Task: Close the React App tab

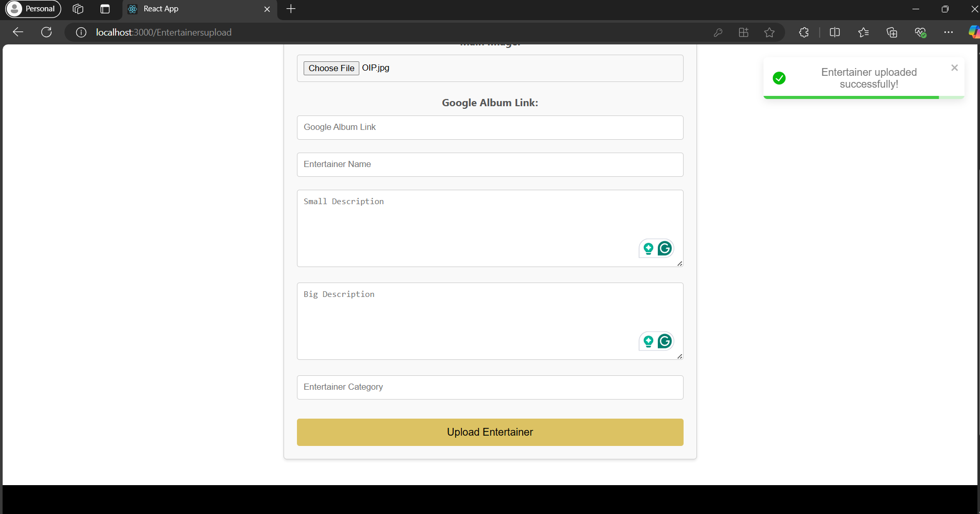Action: [x=267, y=9]
